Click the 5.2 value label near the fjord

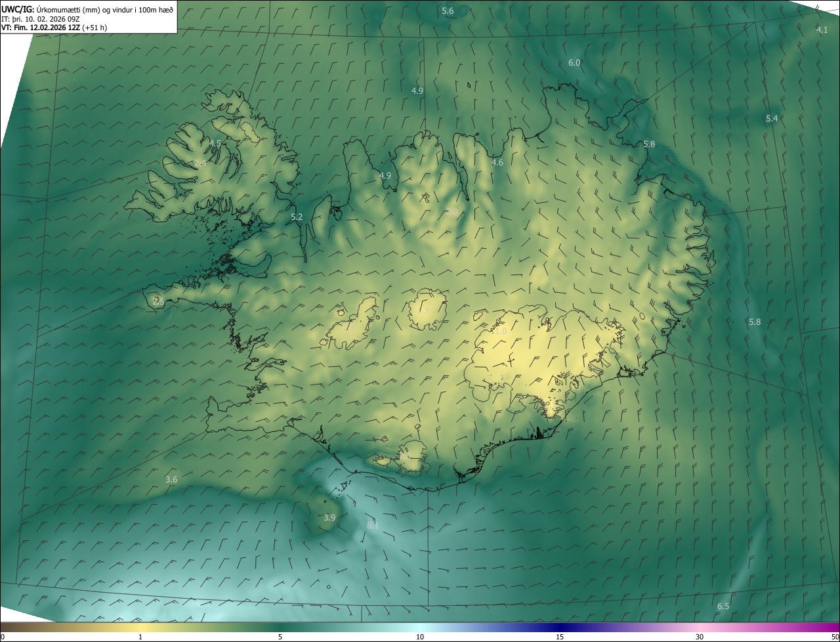pyautogui.click(x=297, y=217)
